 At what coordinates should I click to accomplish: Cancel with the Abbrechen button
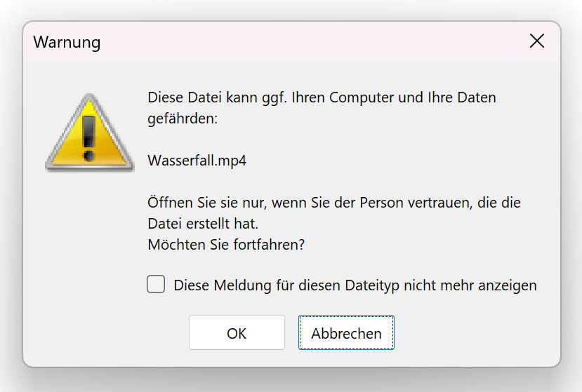pos(346,332)
